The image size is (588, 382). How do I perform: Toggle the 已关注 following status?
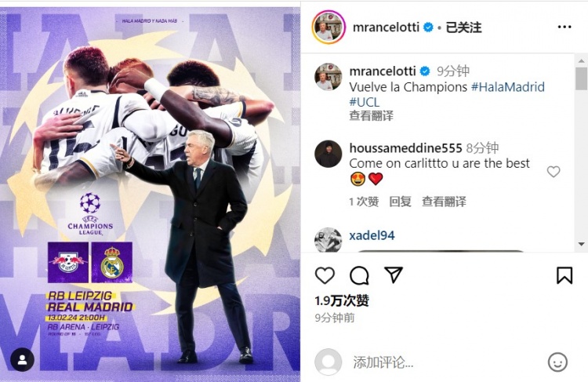coord(463,27)
